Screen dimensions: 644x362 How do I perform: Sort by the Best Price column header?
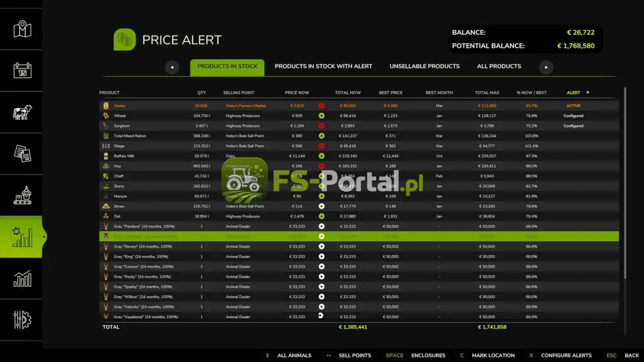pos(391,93)
